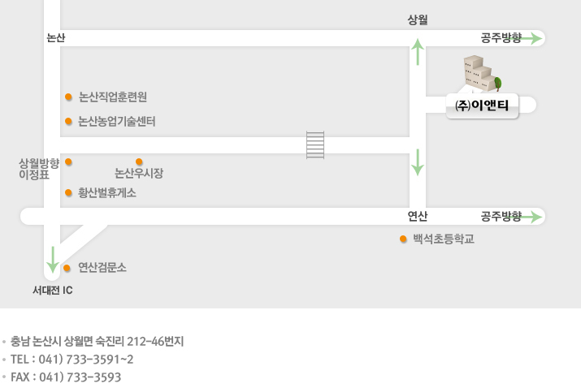Click the top 공주방향 right arrow

point(530,38)
